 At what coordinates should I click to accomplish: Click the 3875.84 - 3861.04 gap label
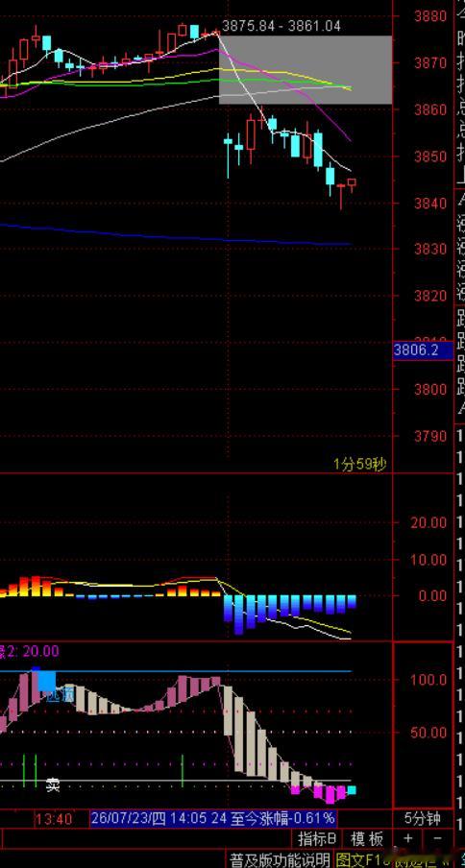click(x=281, y=26)
